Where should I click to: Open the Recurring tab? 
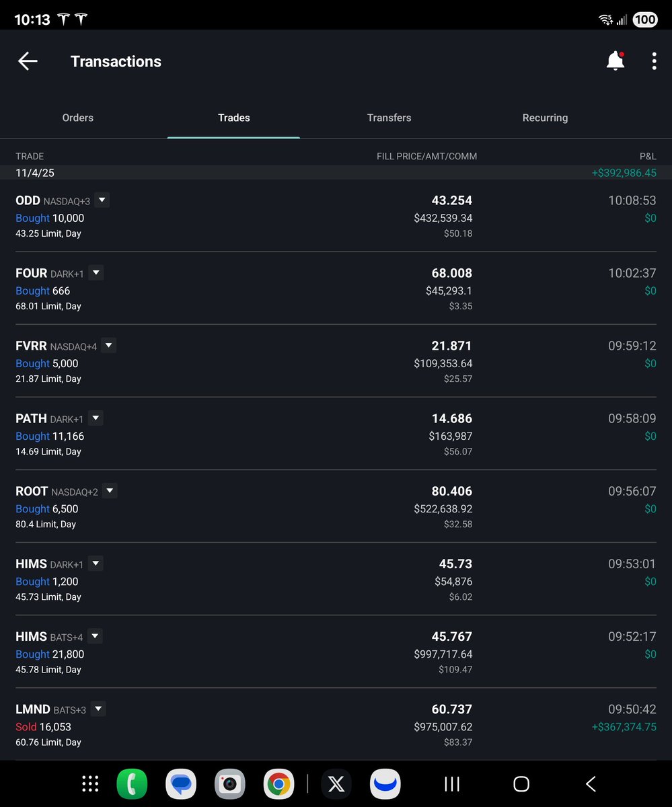tap(546, 118)
